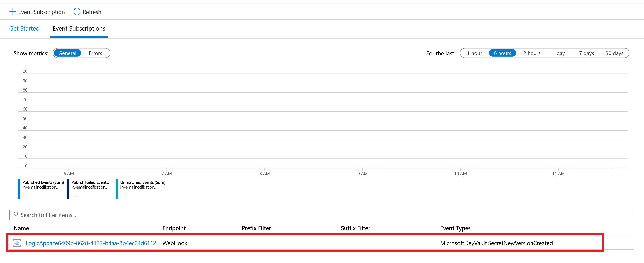Click the 6 AM marker on the chart axis
This screenshot has height=263, width=644.
(69, 174)
